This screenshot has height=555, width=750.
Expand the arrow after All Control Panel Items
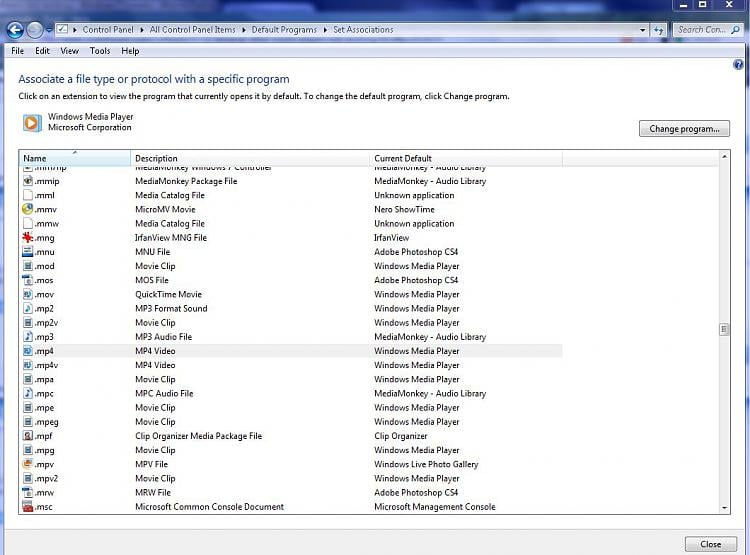point(243,30)
